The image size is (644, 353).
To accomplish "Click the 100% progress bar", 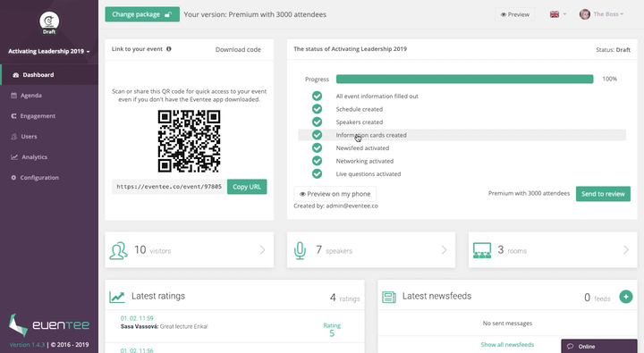I will [x=464, y=79].
